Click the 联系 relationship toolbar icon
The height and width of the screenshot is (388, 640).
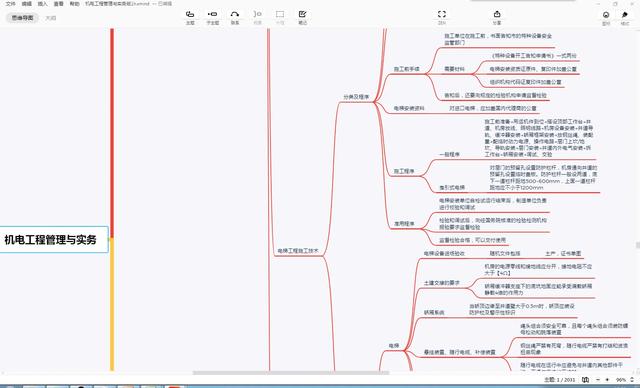pyautogui.click(x=235, y=17)
